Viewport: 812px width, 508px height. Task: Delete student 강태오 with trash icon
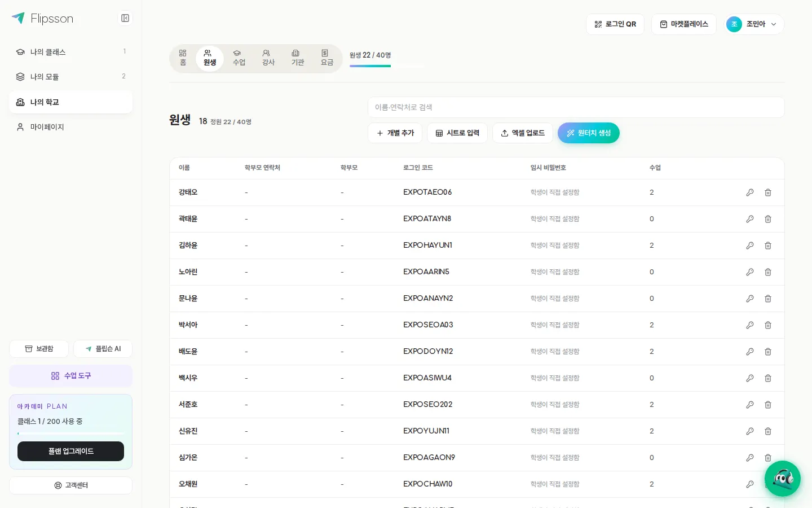pyautogui.click(x=768, y=192)
